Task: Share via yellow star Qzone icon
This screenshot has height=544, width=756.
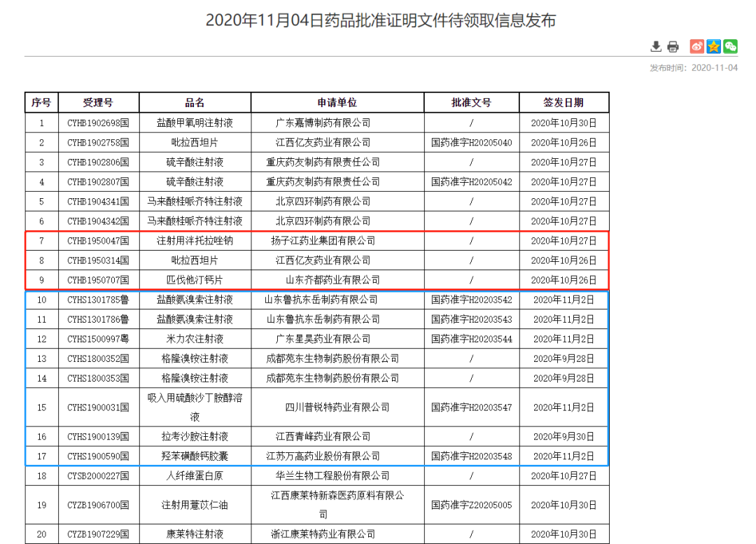Action: point(713,46)
